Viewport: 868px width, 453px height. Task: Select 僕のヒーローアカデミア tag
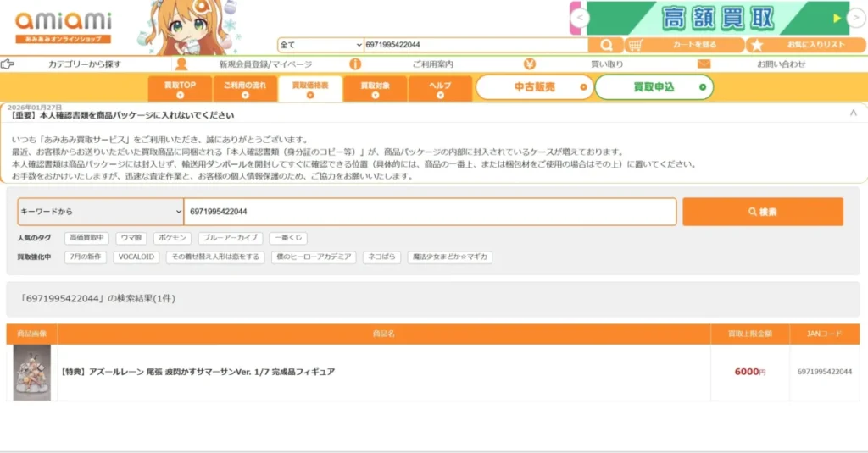[x=314, y=257]
